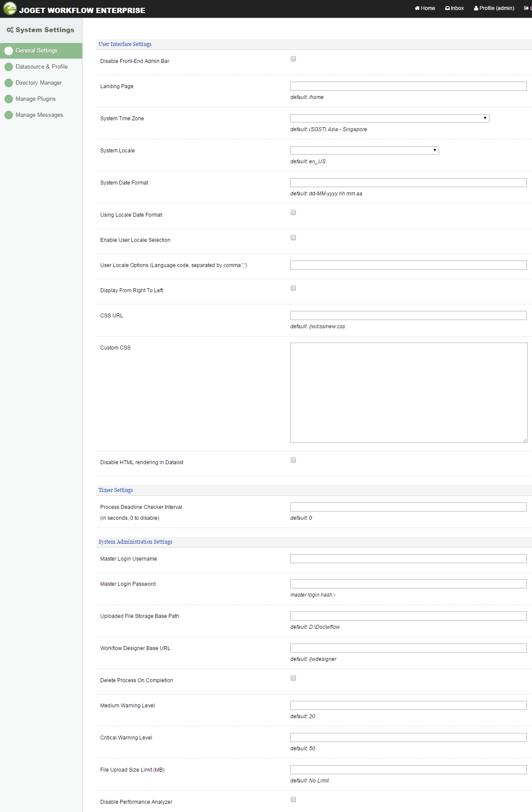Viewport: 532px width, 812px height.
Task: Select the Directory Manager circle icon
Action: [9, 83]
